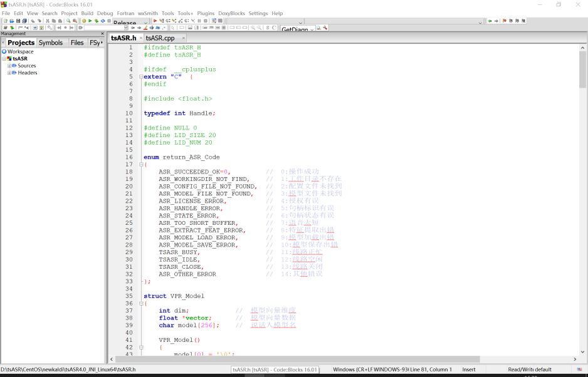Click the Stop debugger icon
Image resolution: width=588 pixels, height=377 pixels.
206,21
